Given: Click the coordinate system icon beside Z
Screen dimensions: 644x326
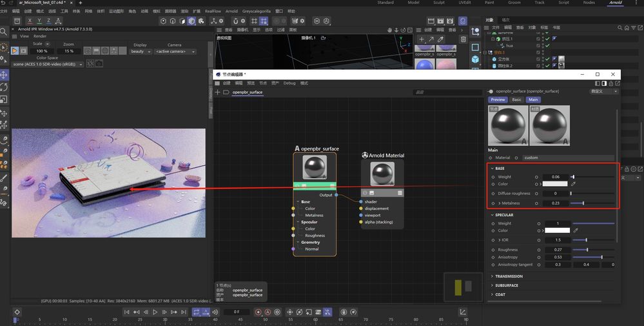Looking at the screenshot, I should pos(58,21).
